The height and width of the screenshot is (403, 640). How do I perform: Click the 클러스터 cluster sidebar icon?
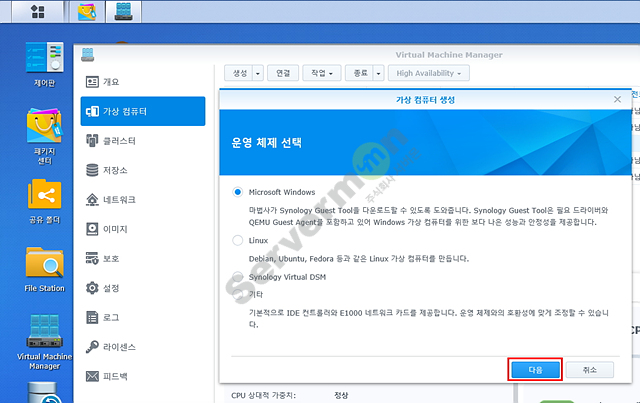point(92,141)
